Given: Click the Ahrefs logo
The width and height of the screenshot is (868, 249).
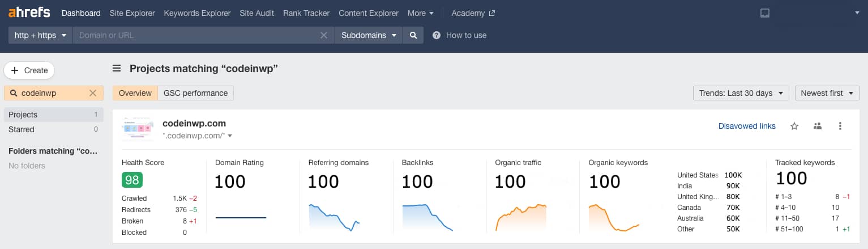Looking at the screenshot, I should (29, 12).
